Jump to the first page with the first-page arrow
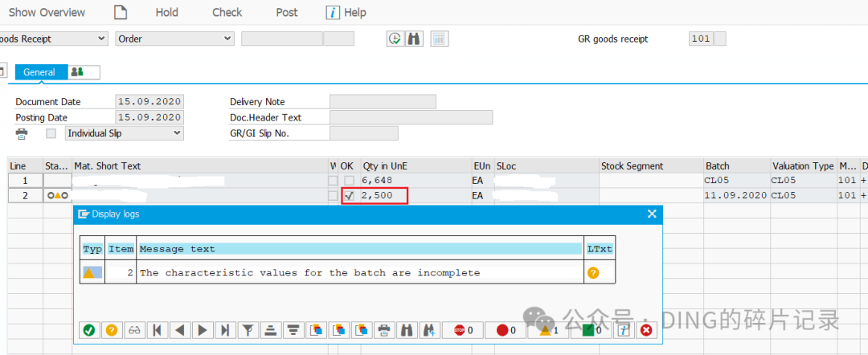This screenshot has height=355, width=868. [x=157, y=330]
